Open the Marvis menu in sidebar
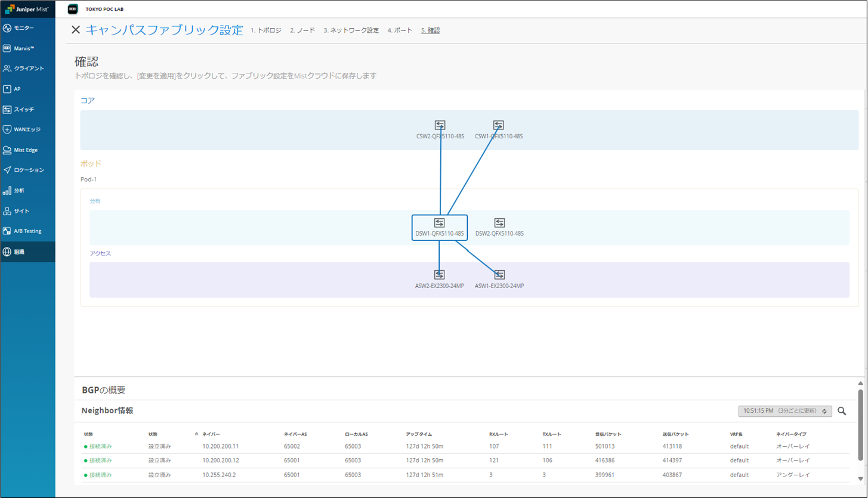This screenshot has height=498, width=868. click(x=27, y=48)
